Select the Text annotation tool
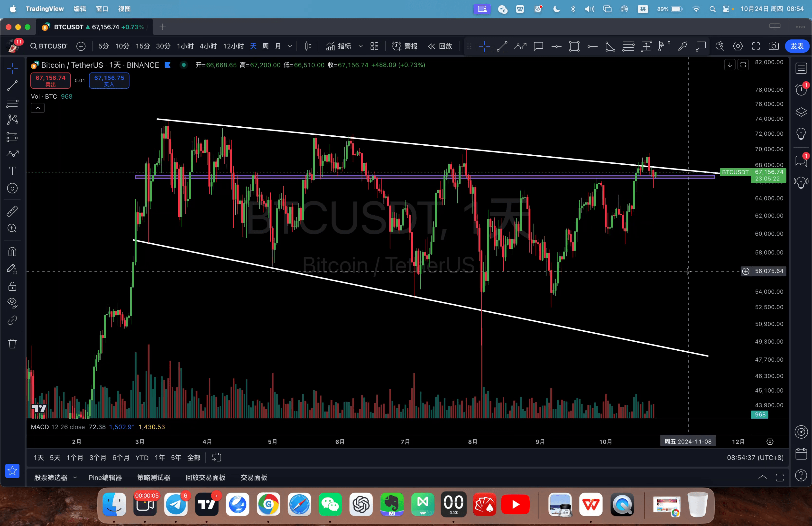 tap(13, 171)
